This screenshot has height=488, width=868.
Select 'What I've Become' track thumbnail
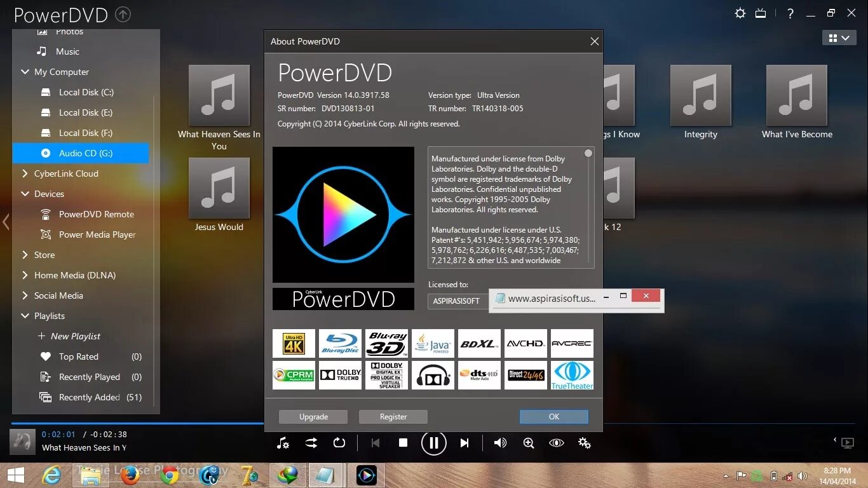(x=797, y=95)
